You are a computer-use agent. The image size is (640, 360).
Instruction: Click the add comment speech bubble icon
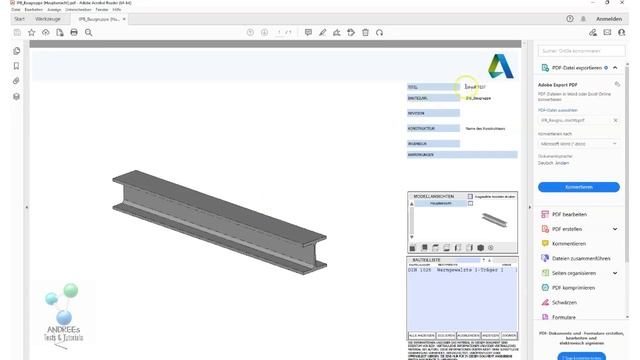(308, 32)
